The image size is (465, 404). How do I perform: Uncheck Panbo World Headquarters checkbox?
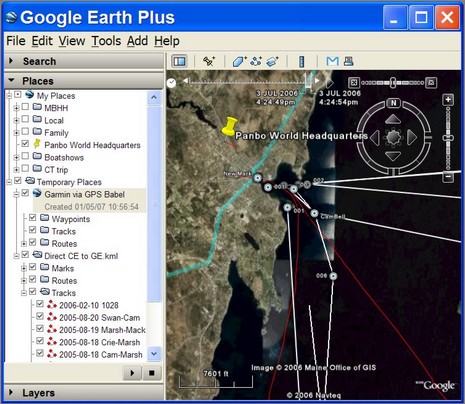[x=25, y=144]
